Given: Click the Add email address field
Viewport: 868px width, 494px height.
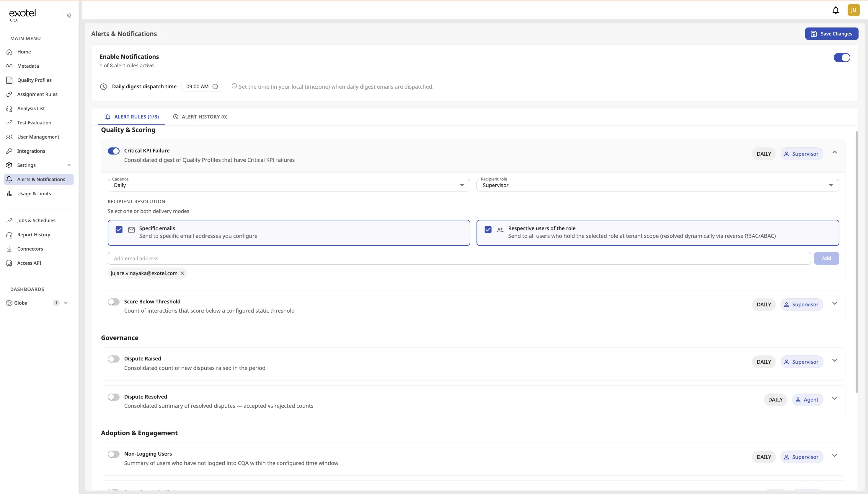Looking at the screenshot, I should coord(459,258).
